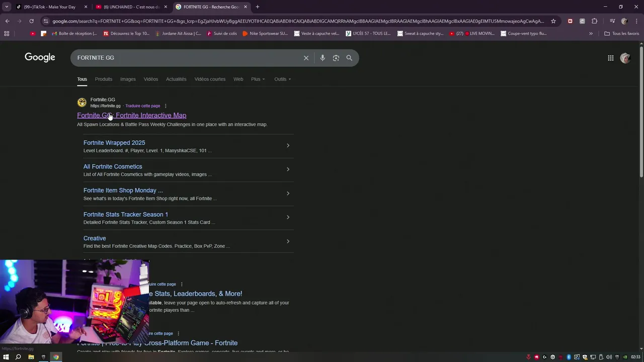
Task: Click the Fortnite.GG site favicon
Action: pyautogui.click(x=82, y=103)
